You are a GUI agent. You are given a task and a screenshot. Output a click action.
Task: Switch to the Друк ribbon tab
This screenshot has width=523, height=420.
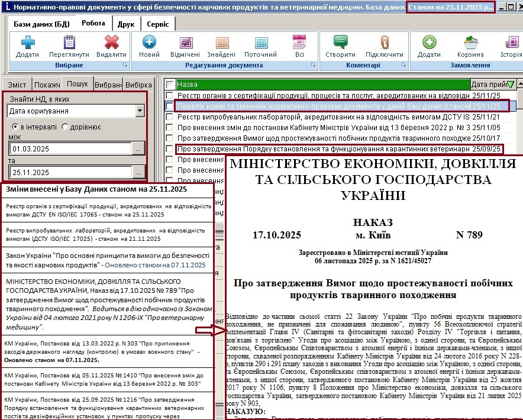(x=125, y=24)
